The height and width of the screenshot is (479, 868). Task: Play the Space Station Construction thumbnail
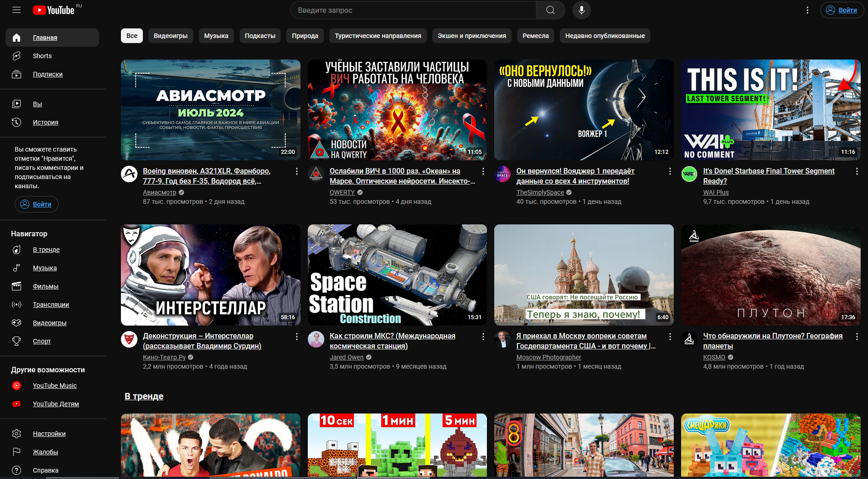click(x=397, y=275)
